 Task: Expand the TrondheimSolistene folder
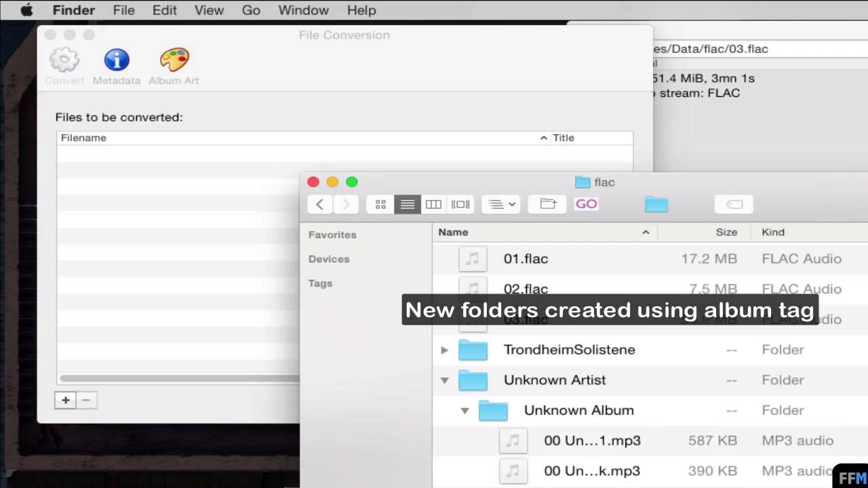point(444,350)
